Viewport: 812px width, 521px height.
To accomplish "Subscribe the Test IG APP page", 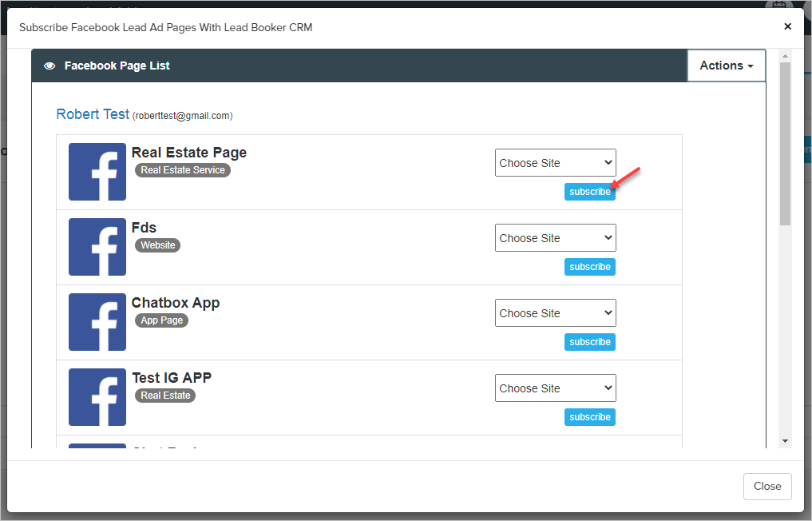I will tap(590, 417).
